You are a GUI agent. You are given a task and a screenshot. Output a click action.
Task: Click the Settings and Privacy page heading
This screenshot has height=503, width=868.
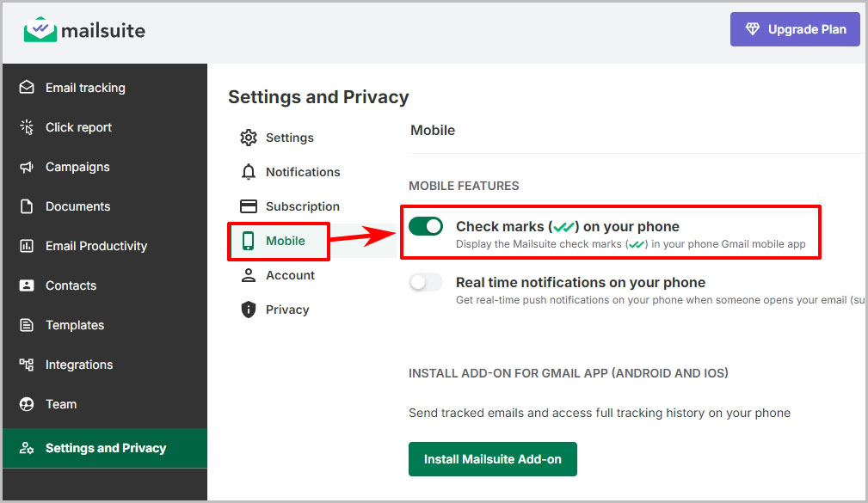(x=318, y=97)
